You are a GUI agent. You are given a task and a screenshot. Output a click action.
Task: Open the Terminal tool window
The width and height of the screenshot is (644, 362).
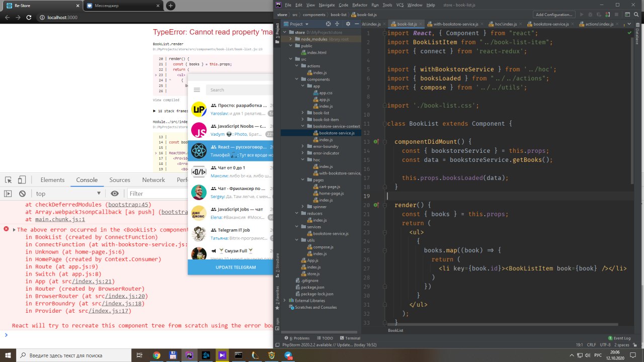coord(350,338)
